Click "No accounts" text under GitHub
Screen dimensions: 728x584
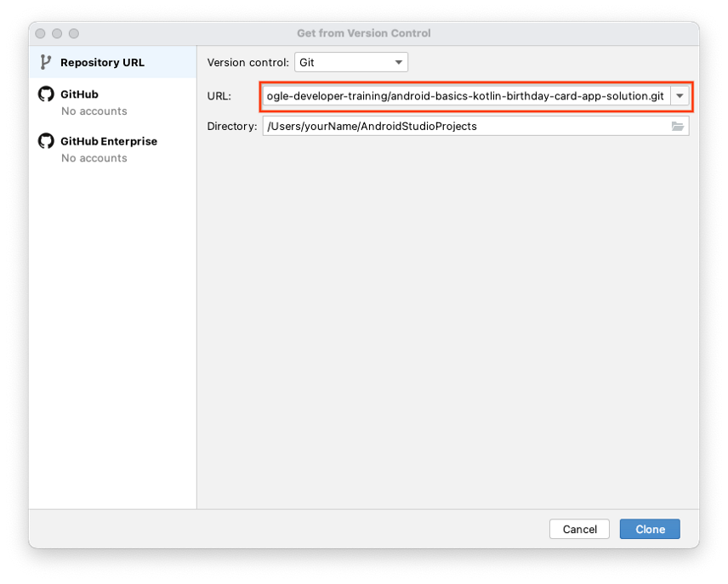click(94, 111)
